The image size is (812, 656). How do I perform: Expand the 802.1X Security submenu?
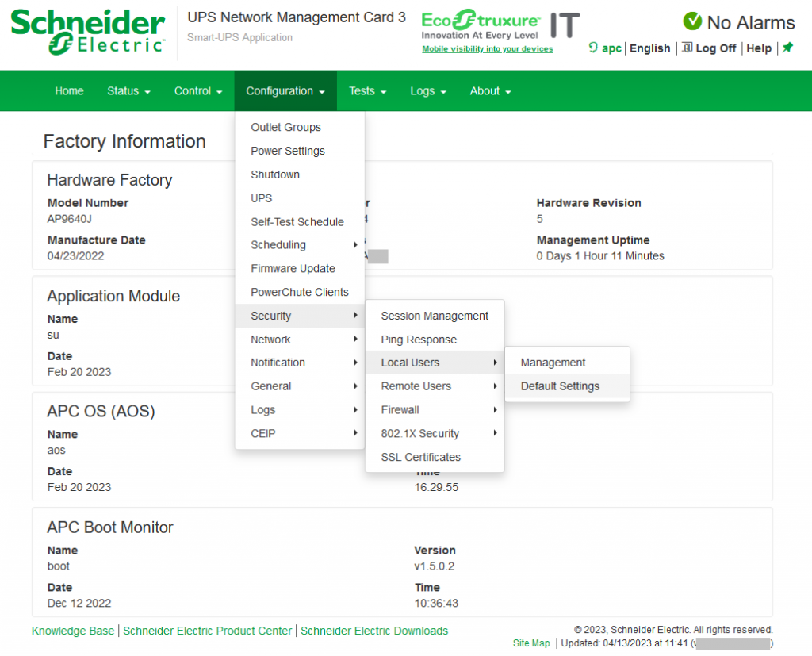click(x=435, y=434)
